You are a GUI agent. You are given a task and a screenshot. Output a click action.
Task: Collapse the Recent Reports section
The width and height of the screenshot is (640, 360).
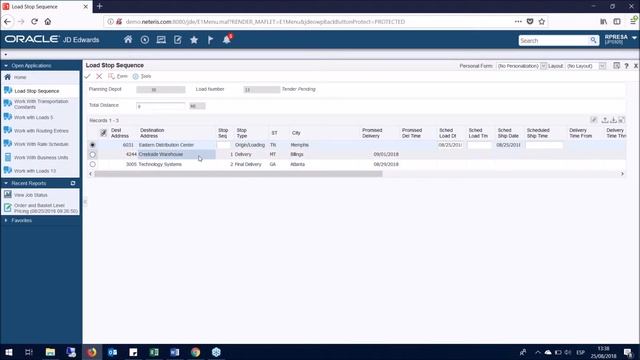click(x=6, y=183)
